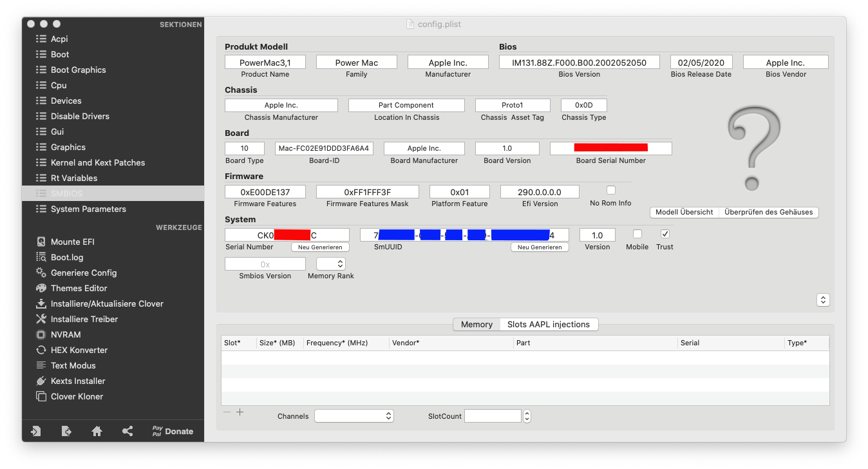Click the Chassis Asset Tag field
The width and height of the screenshot is (868, 469).
click(x=513, y=105)
